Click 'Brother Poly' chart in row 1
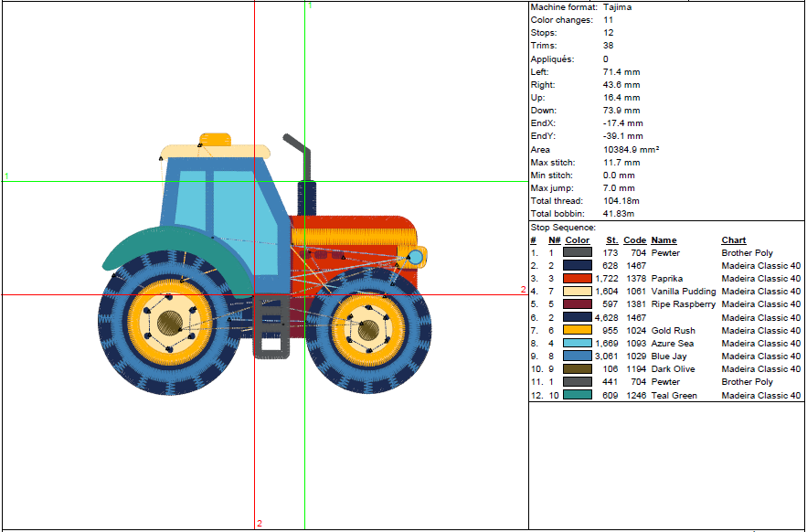The height and width of the screenshot is (532, 807). click(x=748, y=252)
